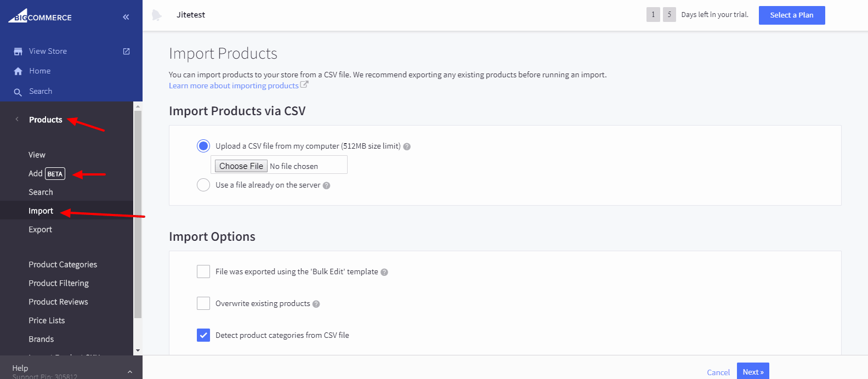Click the BigCommerce logo
This screenshot has width=868, height=379.
[39, 16]
